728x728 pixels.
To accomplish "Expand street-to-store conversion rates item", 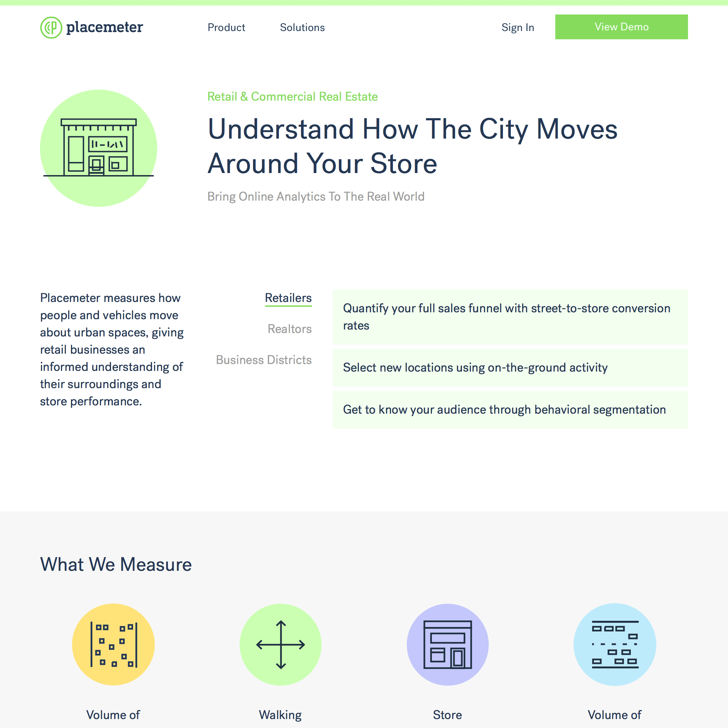I will pos(510,316).
